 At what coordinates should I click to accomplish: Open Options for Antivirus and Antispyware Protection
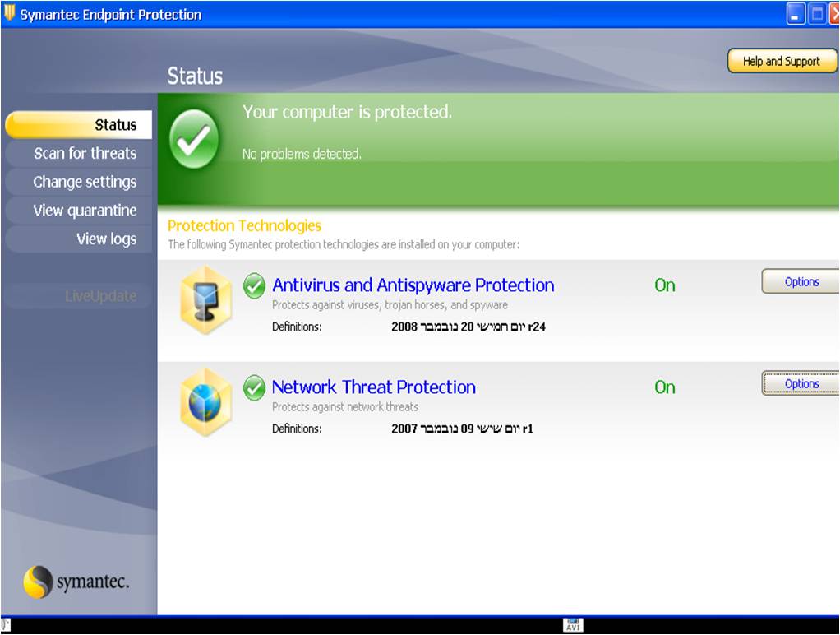[x=801, y=281]
